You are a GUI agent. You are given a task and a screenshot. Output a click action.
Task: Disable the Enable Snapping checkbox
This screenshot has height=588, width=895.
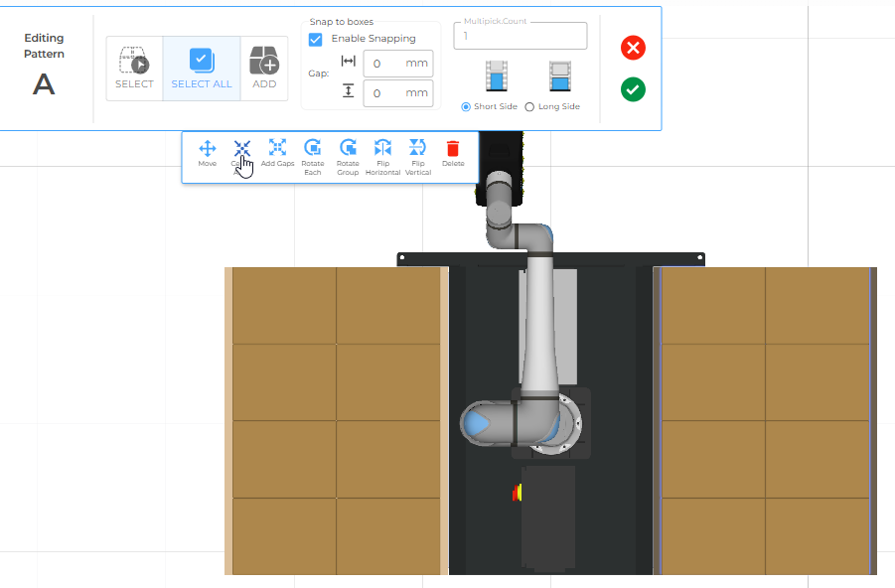315,39
